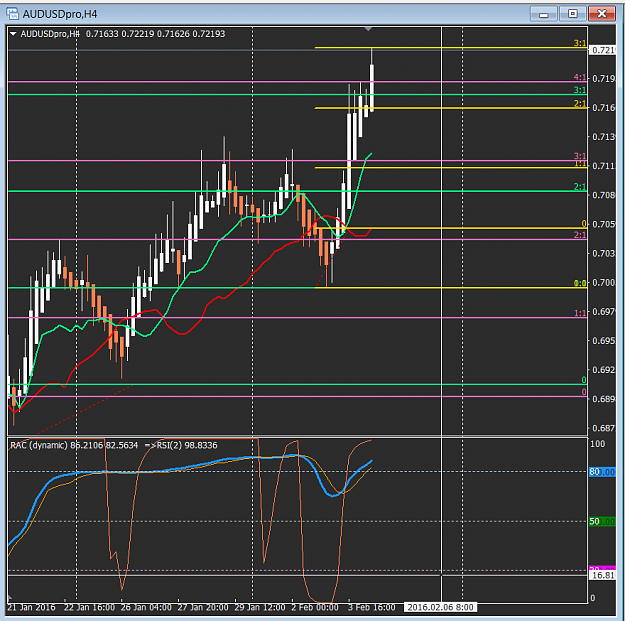Click the 21 Jan 2016 time axis label
This screenshot has height=621, width=625.
tap(31, 607)
